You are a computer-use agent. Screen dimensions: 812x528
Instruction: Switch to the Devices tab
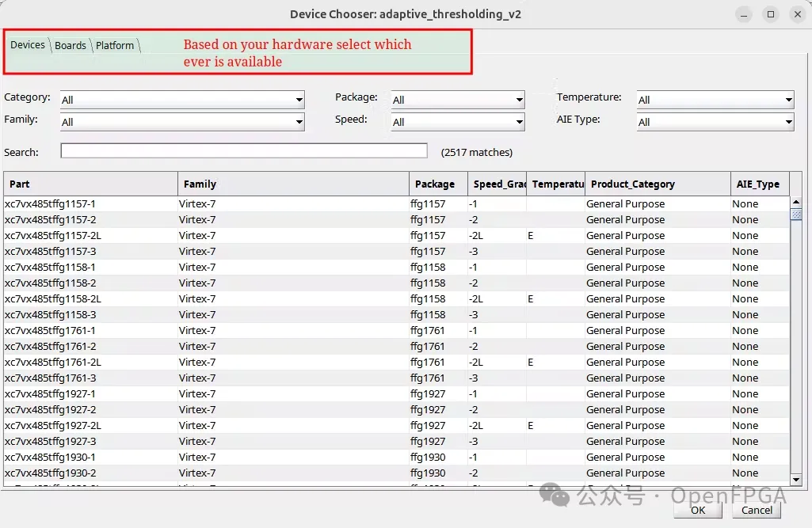28,45
